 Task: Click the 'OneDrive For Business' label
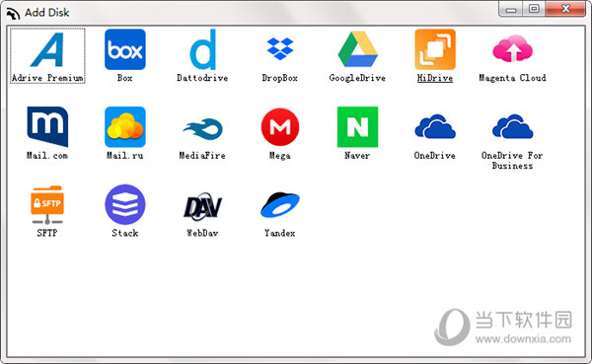click(x=512, y=161)
